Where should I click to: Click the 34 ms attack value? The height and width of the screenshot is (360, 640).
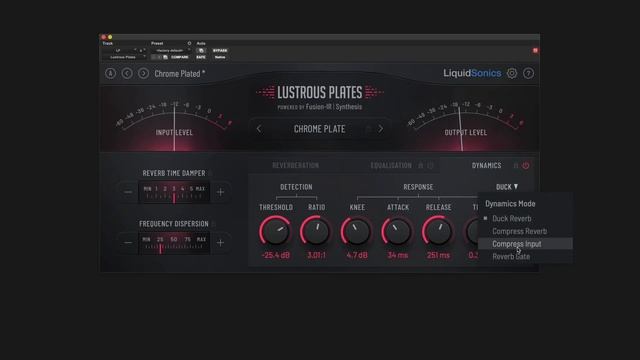pos(398,256)
